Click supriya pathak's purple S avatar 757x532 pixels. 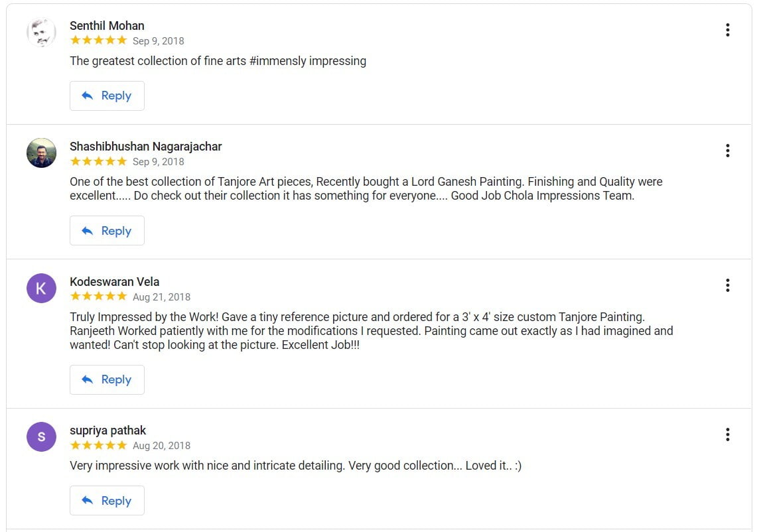(x=41, y=436)
